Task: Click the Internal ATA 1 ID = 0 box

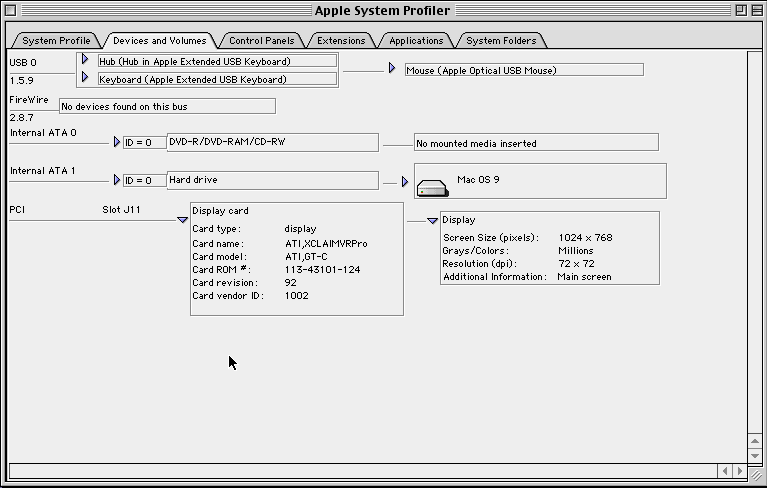Action: pyautogui.click(x=144, y=180)
